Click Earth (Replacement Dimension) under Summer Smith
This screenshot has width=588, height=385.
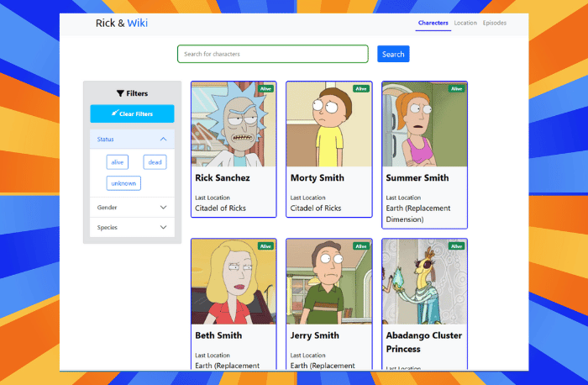click(x=418, y=214)
